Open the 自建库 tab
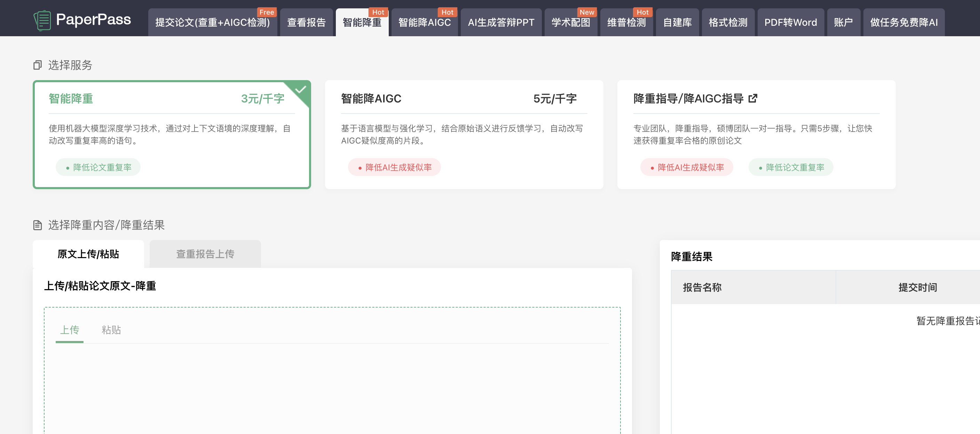This screenshot has height=434, width=980. click(x=677, y=22)
